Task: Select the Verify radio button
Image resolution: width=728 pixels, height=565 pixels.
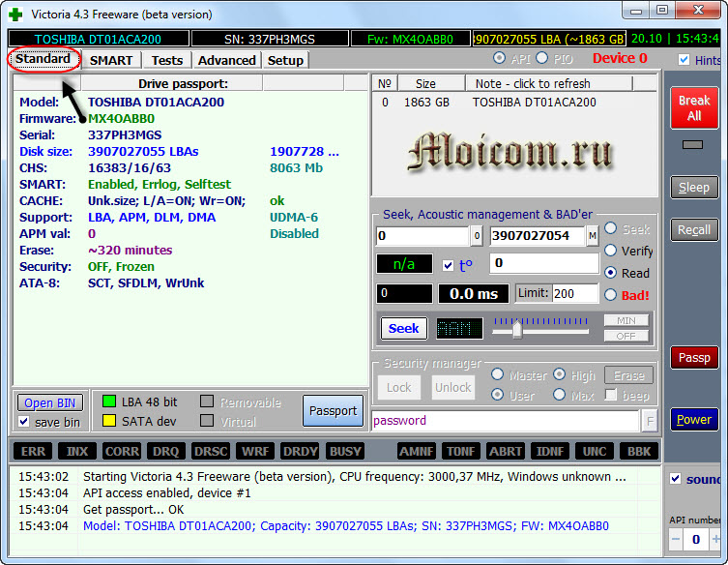Action: pyautogui.click(x=612, y=251)
